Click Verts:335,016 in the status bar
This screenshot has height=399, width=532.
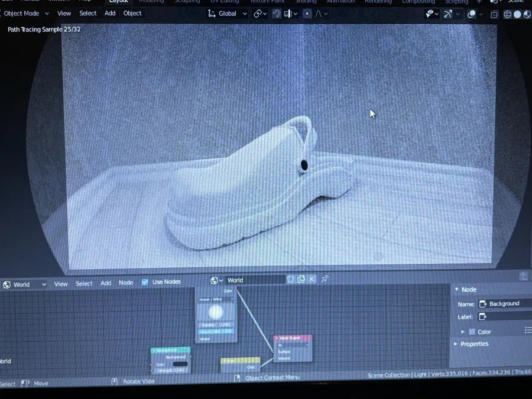point(450,373)
